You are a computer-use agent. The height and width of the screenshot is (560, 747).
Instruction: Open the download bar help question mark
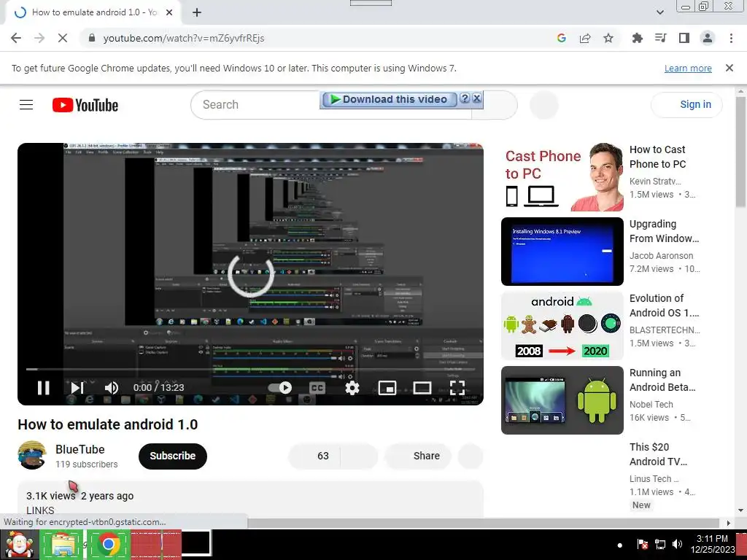click(x=465, y=98)
